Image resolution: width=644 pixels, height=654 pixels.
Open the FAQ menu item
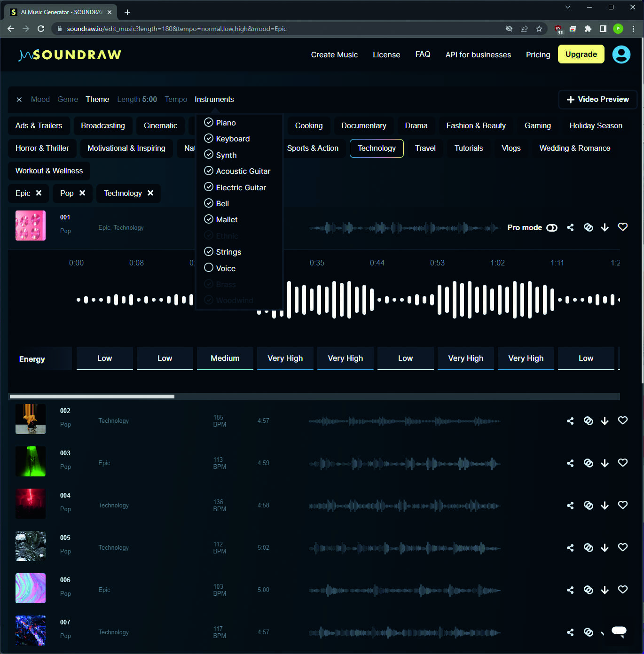(423, 54)
